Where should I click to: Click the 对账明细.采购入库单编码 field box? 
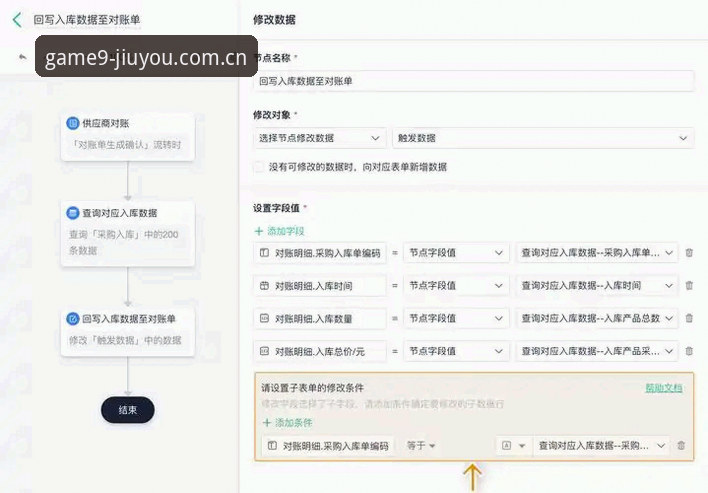point(320,253)
